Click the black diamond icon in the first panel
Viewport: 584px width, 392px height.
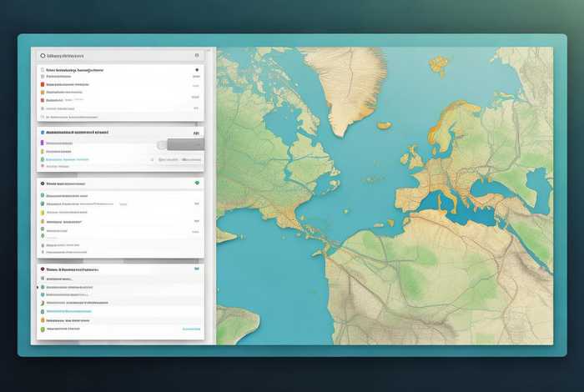(x=196, y=71)
